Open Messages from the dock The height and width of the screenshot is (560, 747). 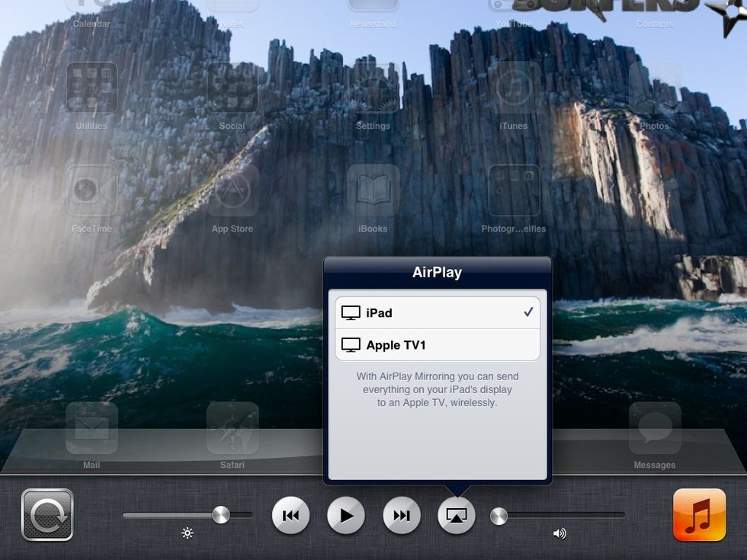pyautogui.click(x=655, y=427)
